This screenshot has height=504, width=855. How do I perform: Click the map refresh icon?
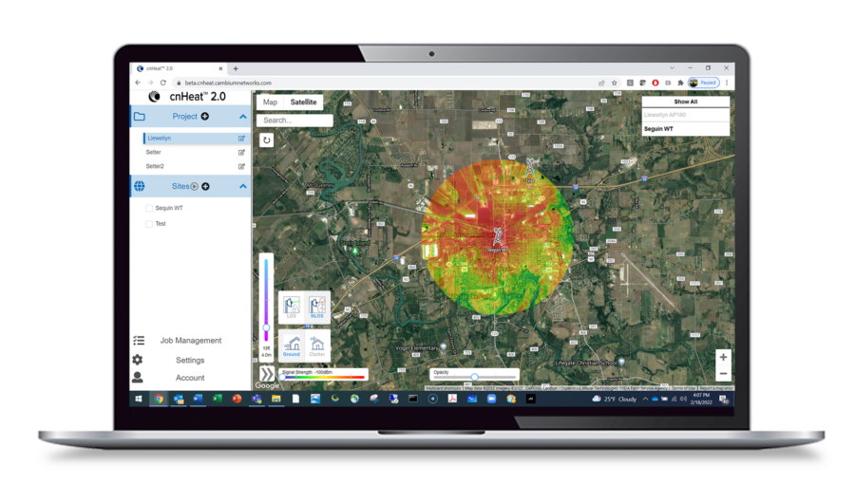tap(267, 140)
